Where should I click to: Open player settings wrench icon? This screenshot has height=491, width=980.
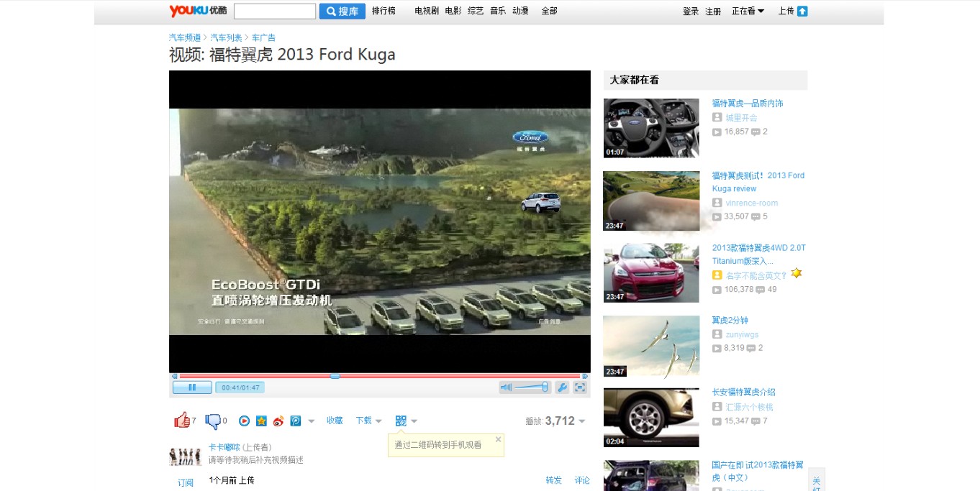point(562,387)
